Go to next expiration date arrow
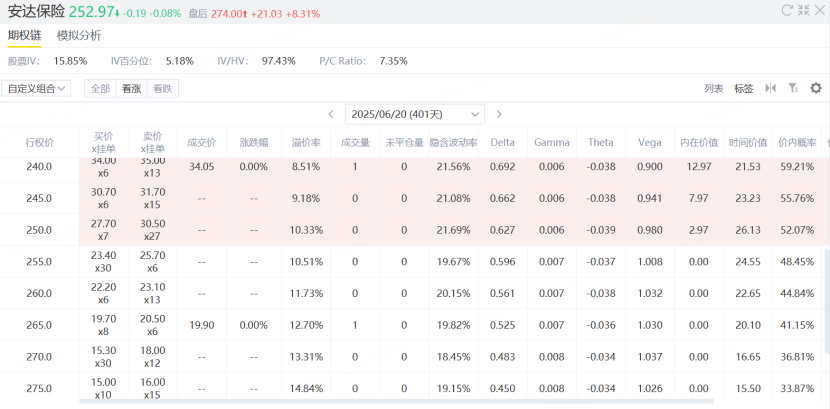The height and width of the screenshot is (409, 830). tap(499, 115)
